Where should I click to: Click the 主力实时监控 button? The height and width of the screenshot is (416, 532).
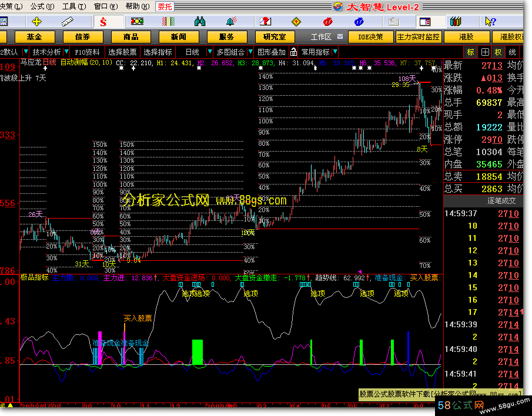pos(419,36)
